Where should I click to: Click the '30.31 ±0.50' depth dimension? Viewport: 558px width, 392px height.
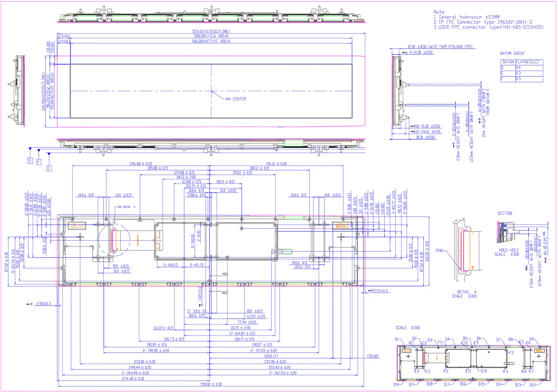425,137
